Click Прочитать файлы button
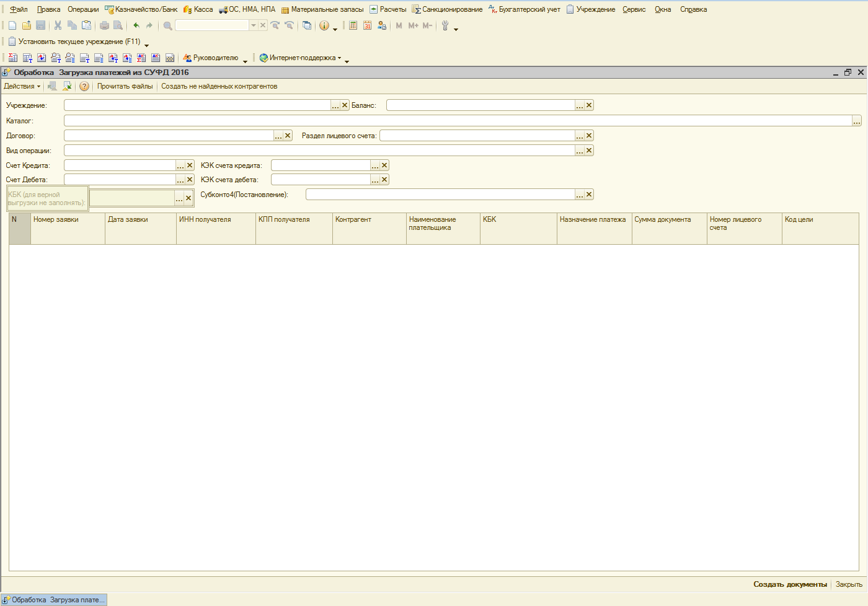Viewport: 868px width, 606px height. click(x=125, y=86)
